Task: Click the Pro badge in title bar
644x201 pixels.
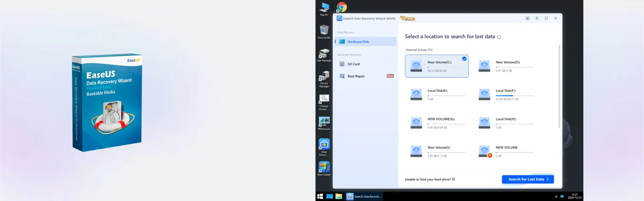Action: coord(408,18)
